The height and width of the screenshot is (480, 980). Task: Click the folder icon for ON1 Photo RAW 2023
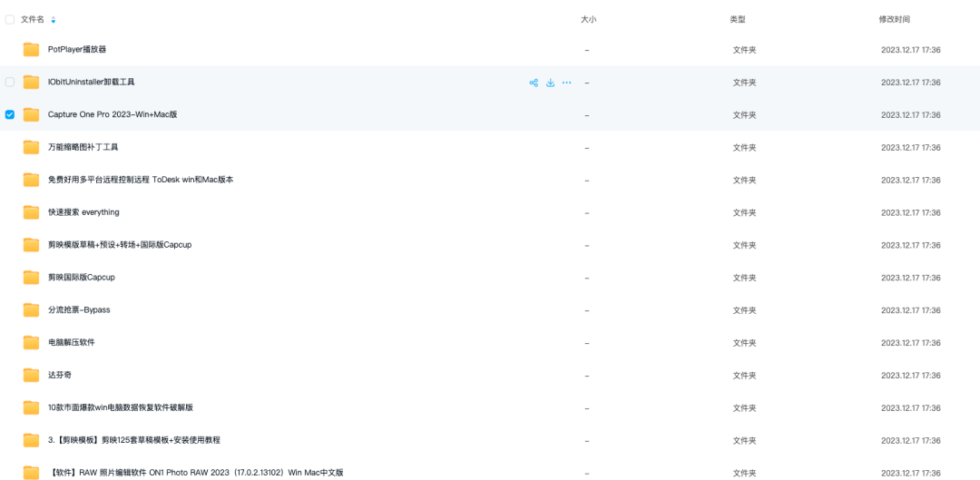(x=31, y=472)
